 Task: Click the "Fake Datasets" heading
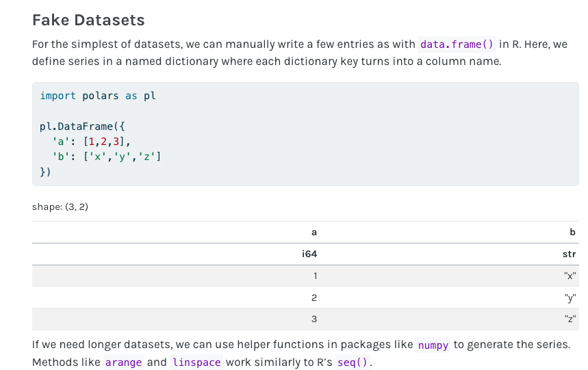[x=88, y=20]
